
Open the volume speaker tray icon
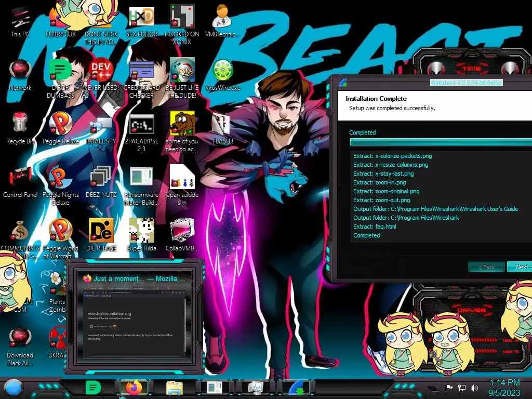coord(474,388)
